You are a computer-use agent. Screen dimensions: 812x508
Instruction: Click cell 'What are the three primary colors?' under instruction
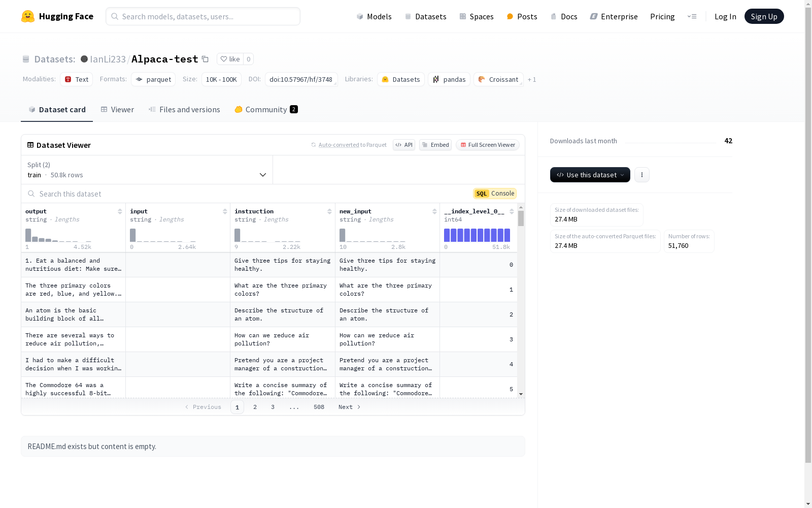pos(282,290)
